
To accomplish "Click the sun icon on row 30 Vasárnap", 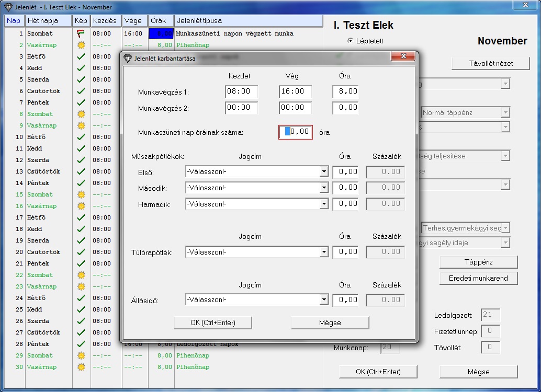I will [x=81, y=367].
